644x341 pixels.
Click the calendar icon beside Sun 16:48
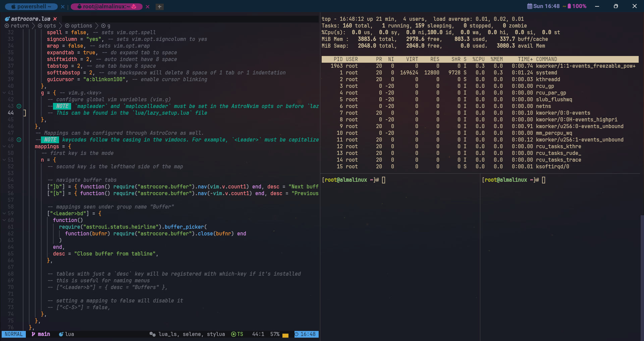tap(530, 6)
